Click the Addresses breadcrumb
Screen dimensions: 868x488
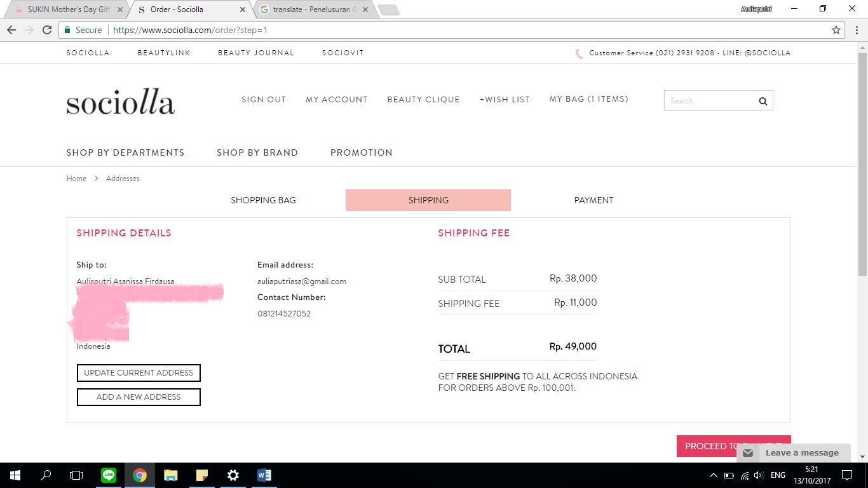point(123,179)
